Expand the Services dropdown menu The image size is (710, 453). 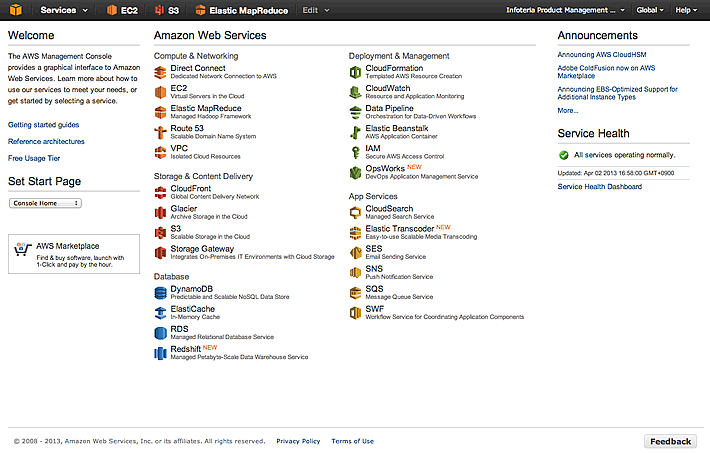64,10
